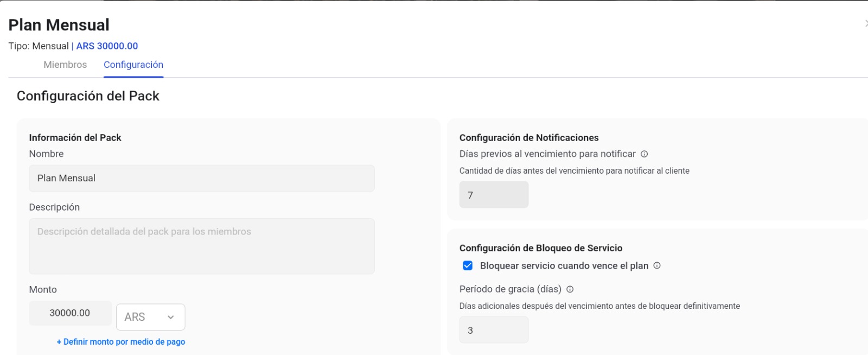Open info icon beside 'Bloquear servicio' option
Screen dimensions: 868x355
[657, 265]
